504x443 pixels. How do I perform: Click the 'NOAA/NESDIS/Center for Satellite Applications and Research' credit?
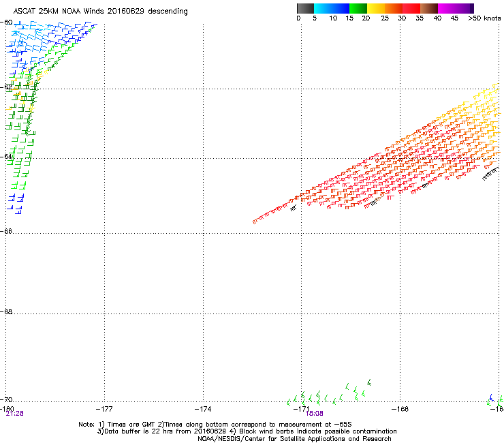coord(294,439)
